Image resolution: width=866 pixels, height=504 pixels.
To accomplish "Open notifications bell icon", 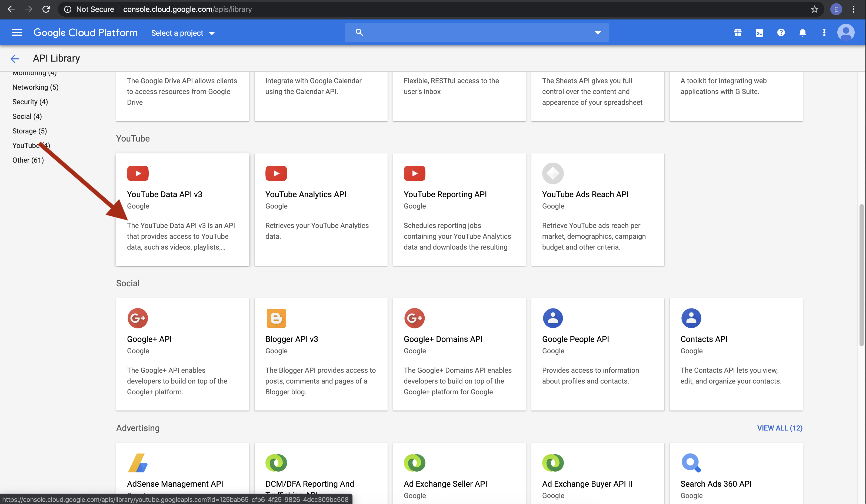I will point(802,33).
